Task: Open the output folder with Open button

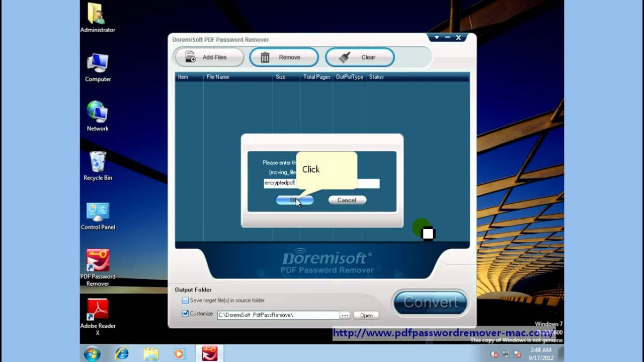Action: coord(366,315)
